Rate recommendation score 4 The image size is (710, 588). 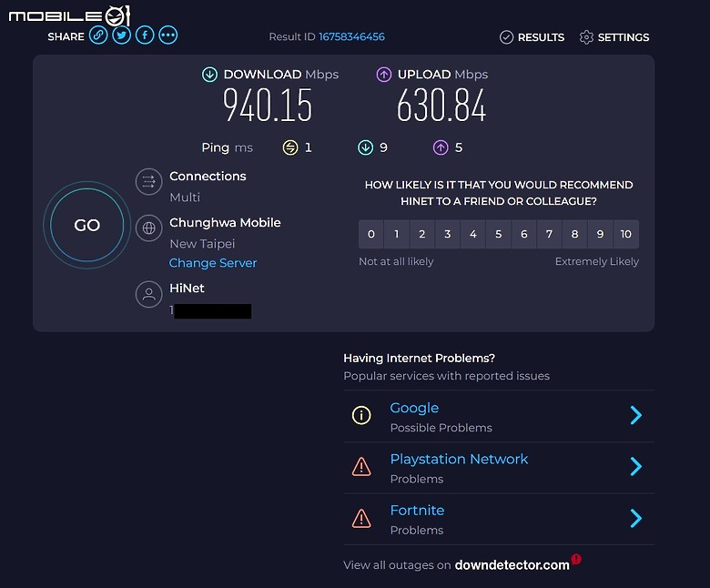click(x=473, y=234)
